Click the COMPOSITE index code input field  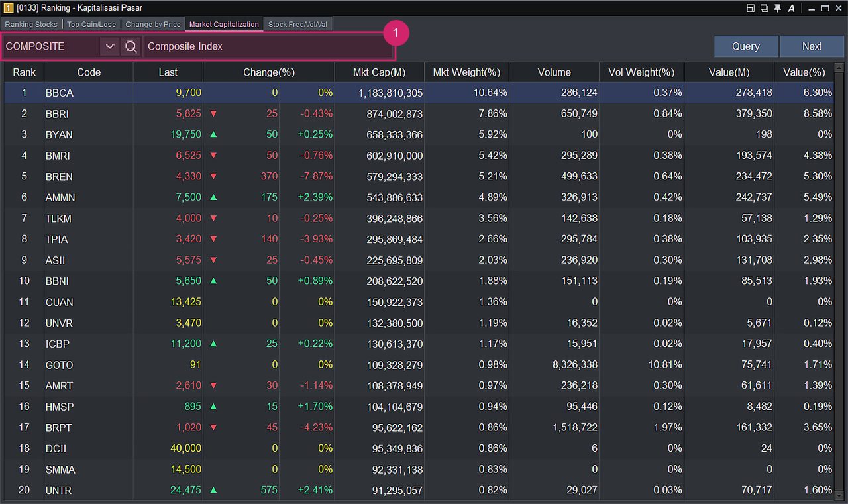(x=52, y=46)
